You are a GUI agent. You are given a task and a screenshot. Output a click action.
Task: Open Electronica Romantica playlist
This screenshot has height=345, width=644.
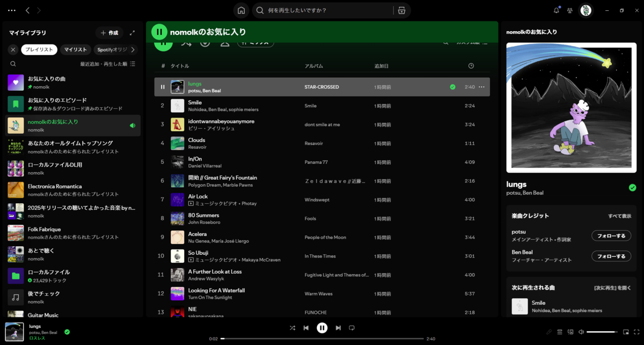[73, 190]
